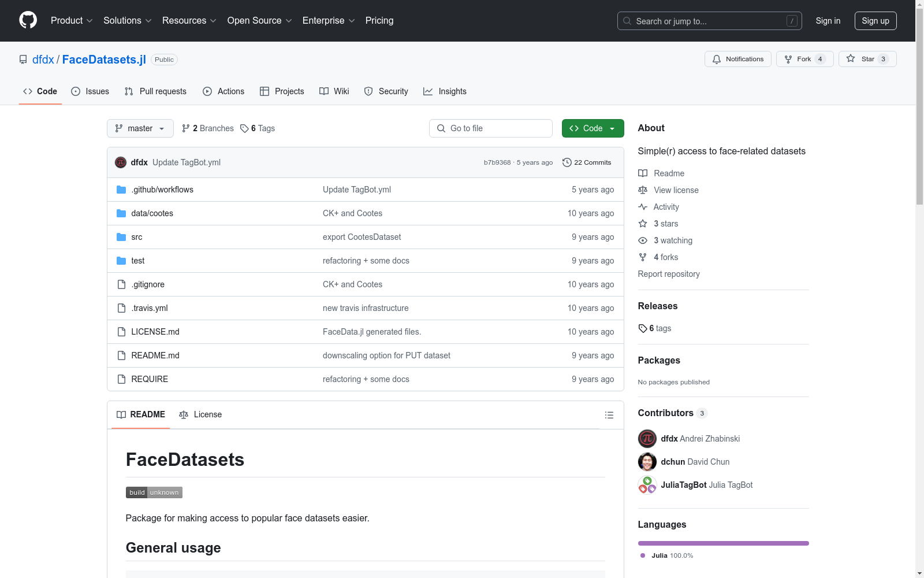
Task: Click the Julia language bar
Action: (724, 543)
